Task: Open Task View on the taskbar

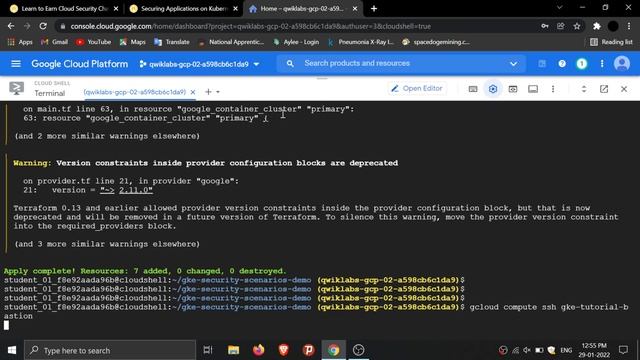Action: tap(208, 350)
